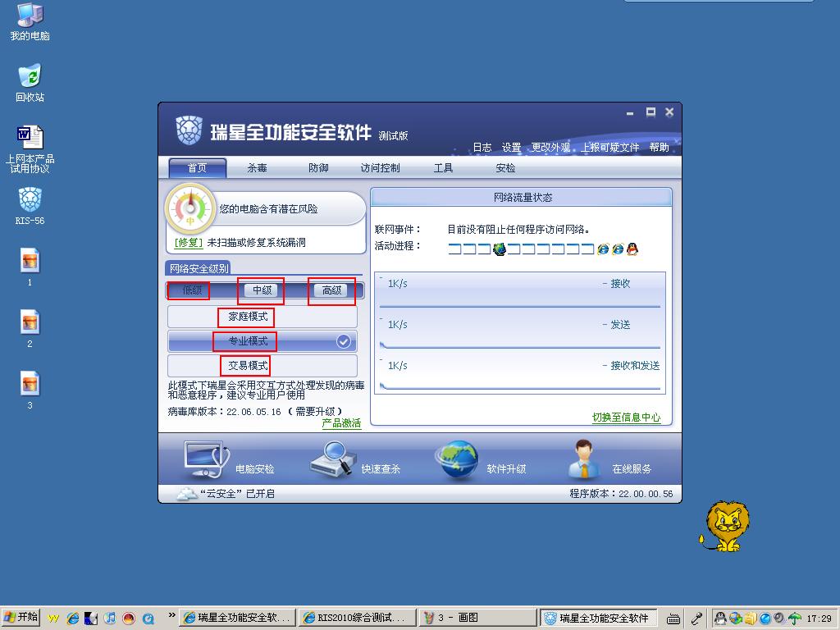Click the Rising lion shield logo in title bar
This screenshot has height=630, width=840.
point(189,130)
